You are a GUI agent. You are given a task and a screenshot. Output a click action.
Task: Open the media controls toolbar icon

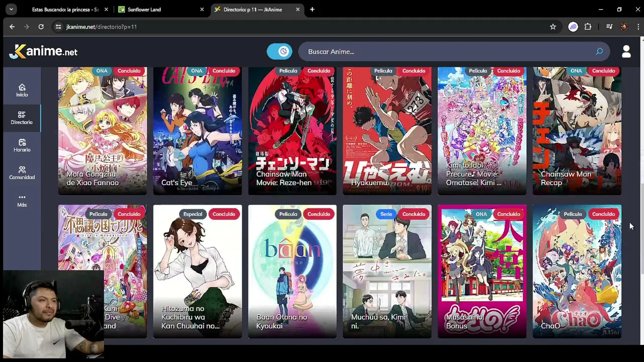pyautogui.click(x=609, y=27)
